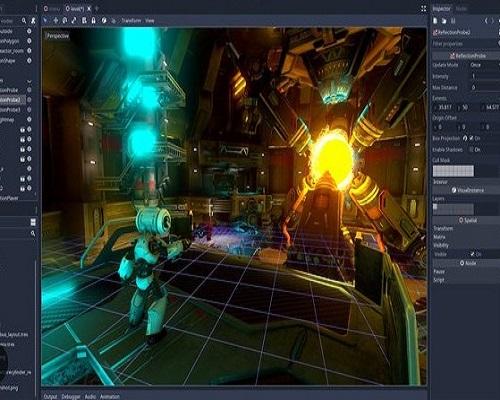500x400 pixels.
Task: Toggle visibility of the NavigationPolygon node
Action: [29, 41]
